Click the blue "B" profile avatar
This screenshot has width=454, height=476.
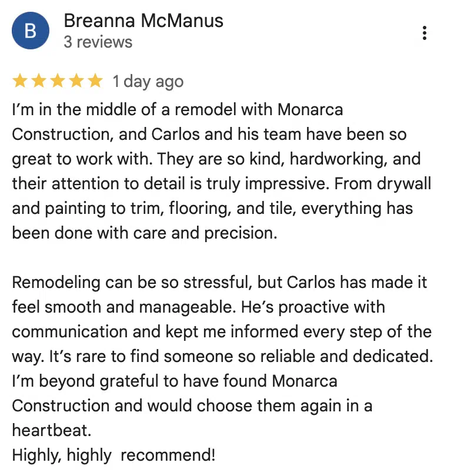[31, 31]
